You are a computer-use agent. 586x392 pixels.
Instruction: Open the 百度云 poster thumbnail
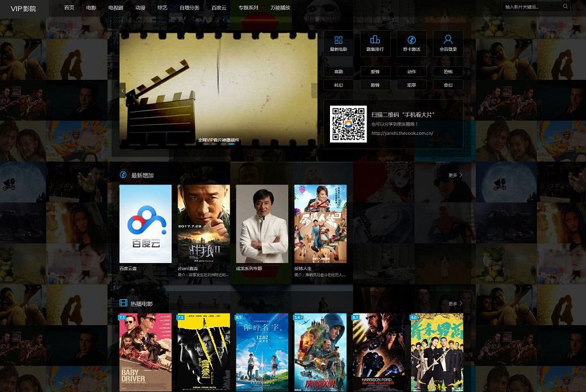(x=145, y=224)
